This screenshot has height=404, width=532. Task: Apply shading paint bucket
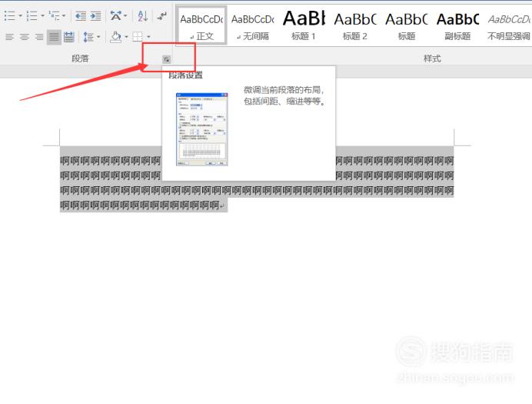116,37
